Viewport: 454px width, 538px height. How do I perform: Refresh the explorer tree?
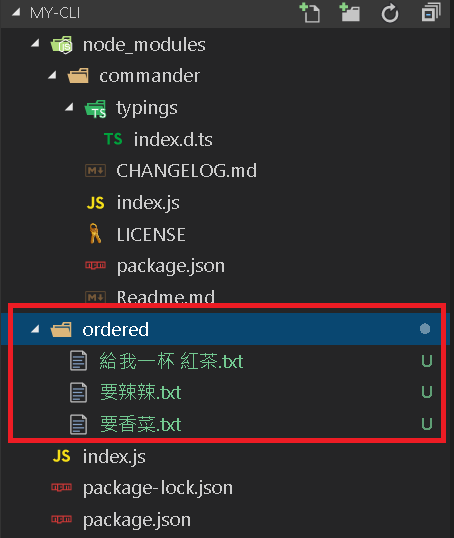click(390, 13)
